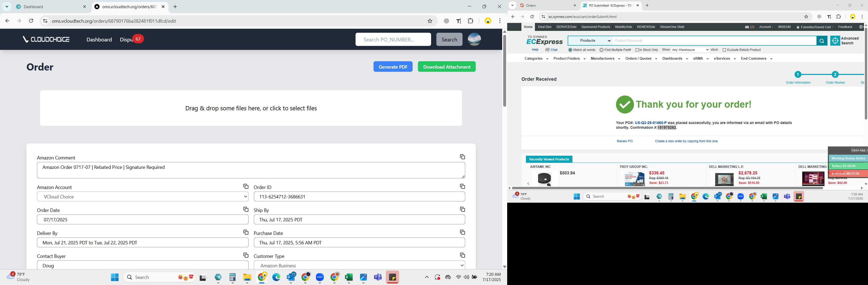Open File Explorer from bottom-left taskbar
Viewport: 868px width, 285px height.
[x=247, y=277]
